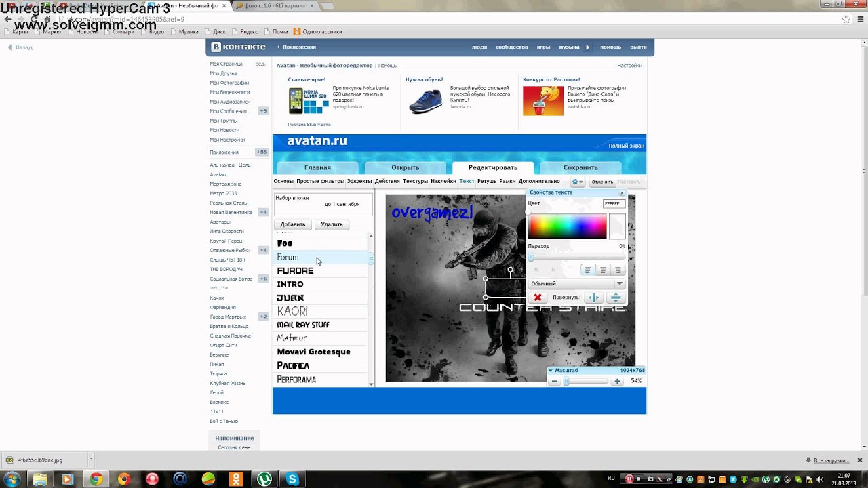Image resolution: width=868 pixels, height=488 pixels.
Task: Click the blue sneaker ad image
Action: [x=425, y=100]
